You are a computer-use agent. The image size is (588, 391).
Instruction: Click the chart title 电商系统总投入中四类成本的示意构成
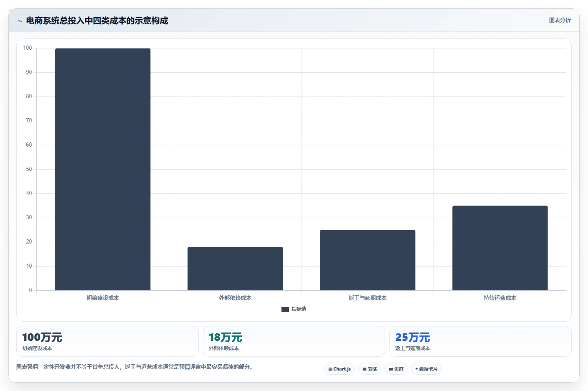tap(97, 20)
